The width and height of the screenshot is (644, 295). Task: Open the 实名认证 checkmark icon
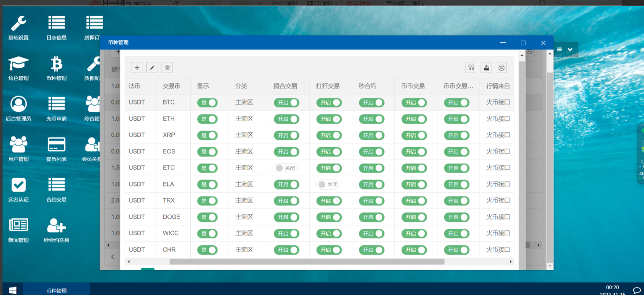click(19, 190)
